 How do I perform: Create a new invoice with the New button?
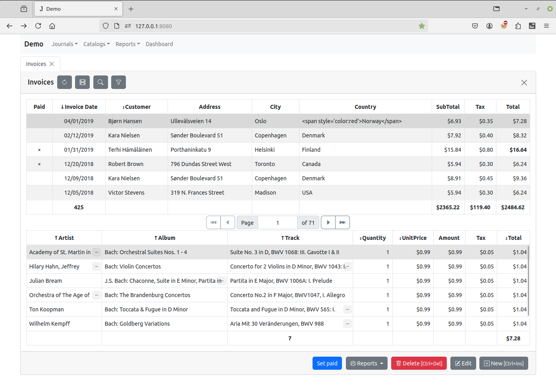(x=504, y=363)
